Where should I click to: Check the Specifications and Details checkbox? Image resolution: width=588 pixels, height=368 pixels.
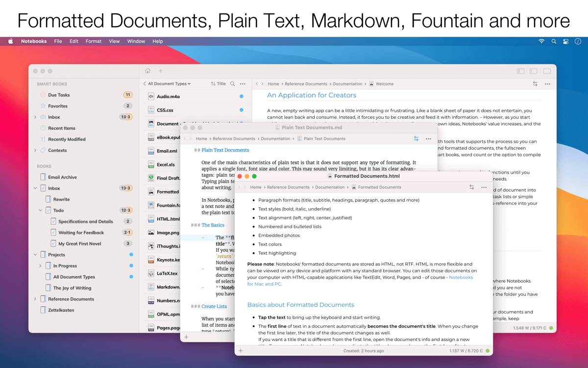pos(53,222)
